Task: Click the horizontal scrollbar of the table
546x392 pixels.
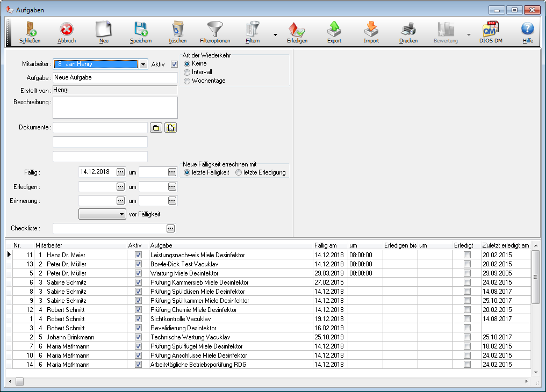Action: (269, 381)
